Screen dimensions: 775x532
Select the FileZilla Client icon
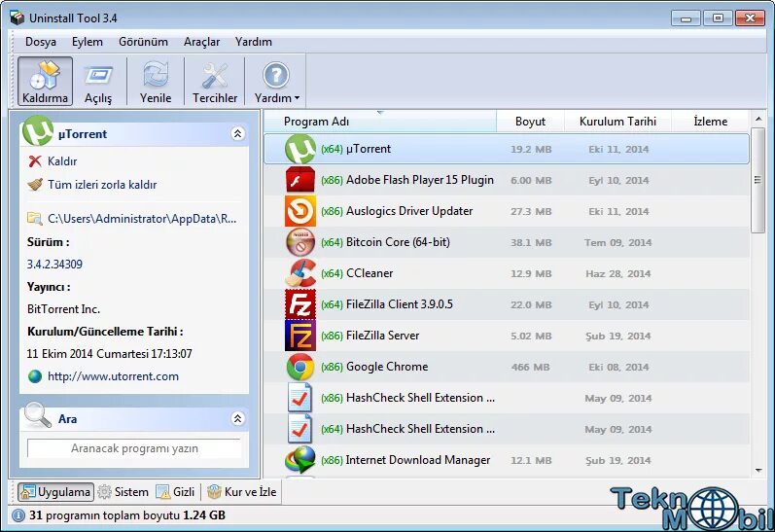(300, 304)
